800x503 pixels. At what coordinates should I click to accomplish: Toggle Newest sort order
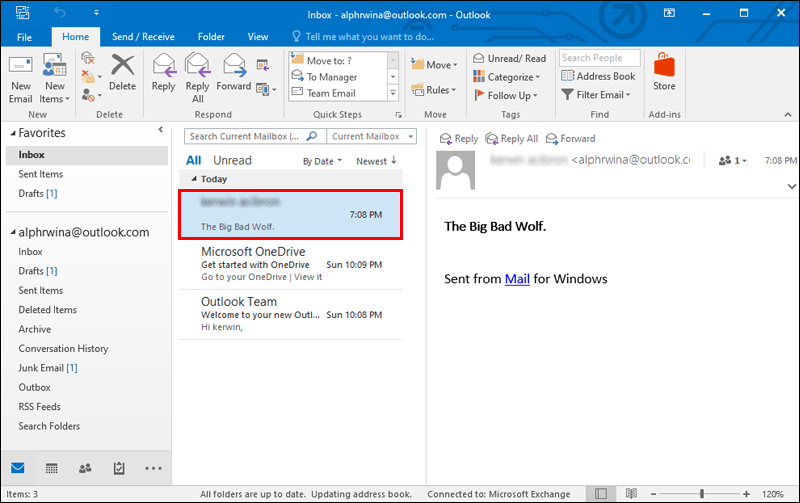pyautogui.click(x=376, y=161)
